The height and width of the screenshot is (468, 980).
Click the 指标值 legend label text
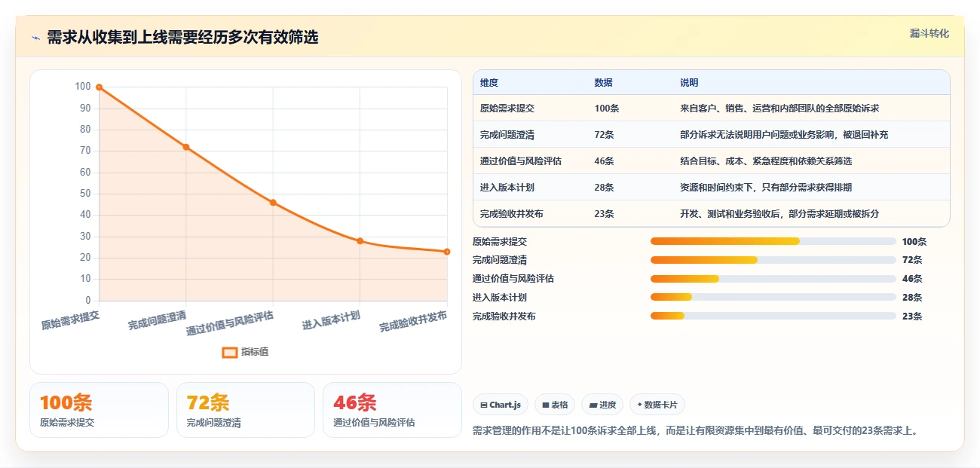pyautogui.click(x=255, y=352)
